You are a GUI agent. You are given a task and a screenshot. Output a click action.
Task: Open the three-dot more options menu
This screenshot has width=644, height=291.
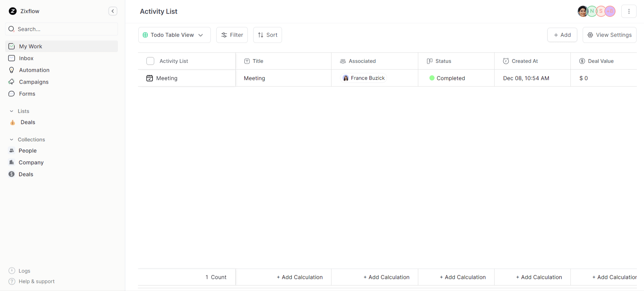pyautogui.click(x=629, y=11)
